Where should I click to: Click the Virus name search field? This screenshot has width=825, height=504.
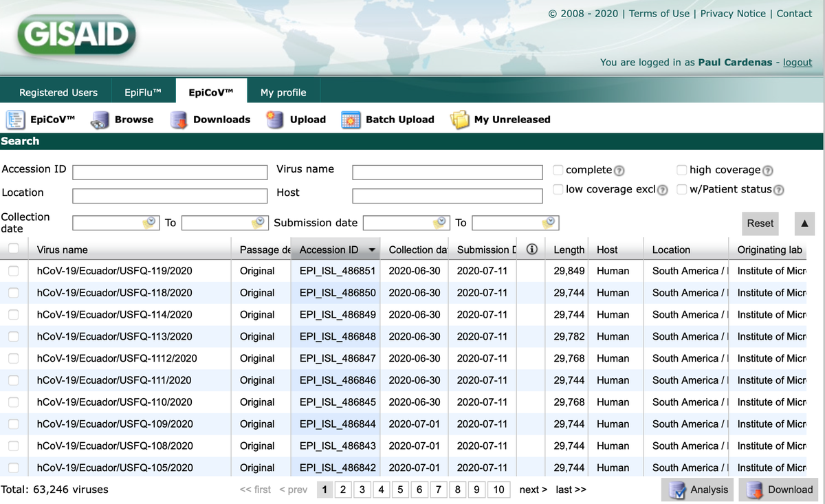(x=448, y=173)
